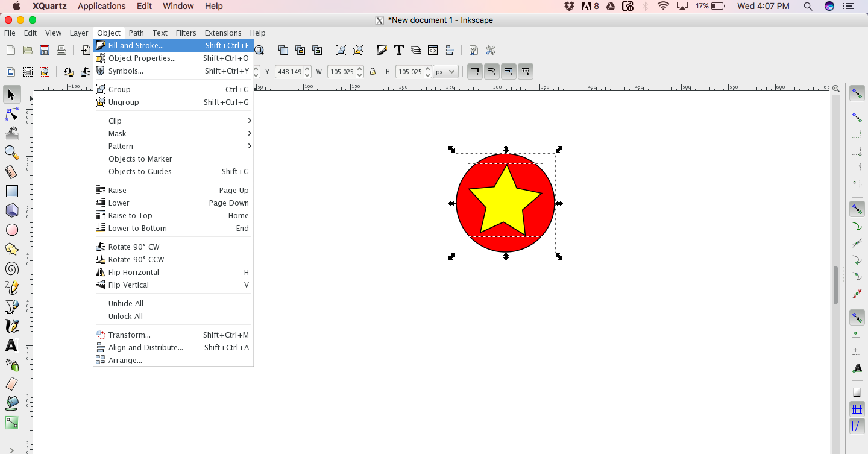Choose Unlock All entry

tap(174, 316)
